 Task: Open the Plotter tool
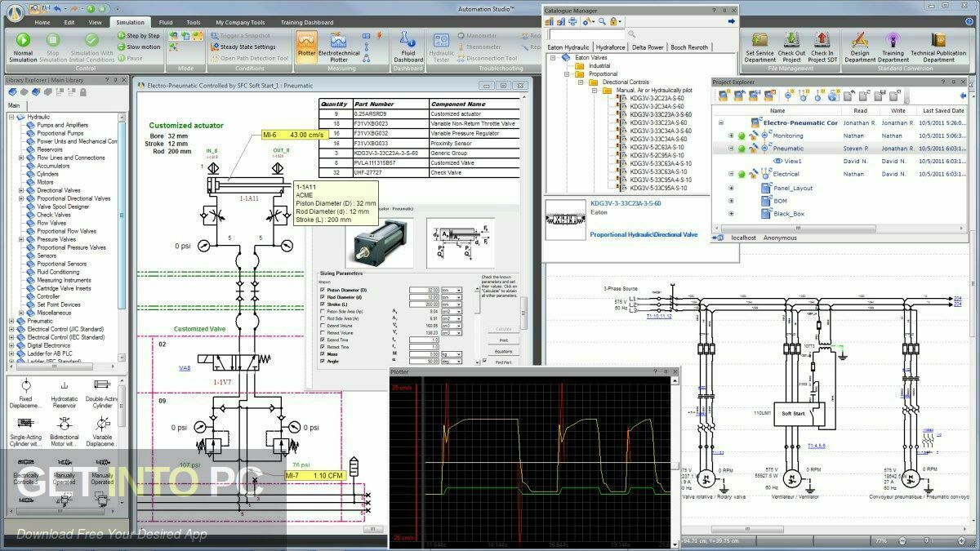(307, 47)
